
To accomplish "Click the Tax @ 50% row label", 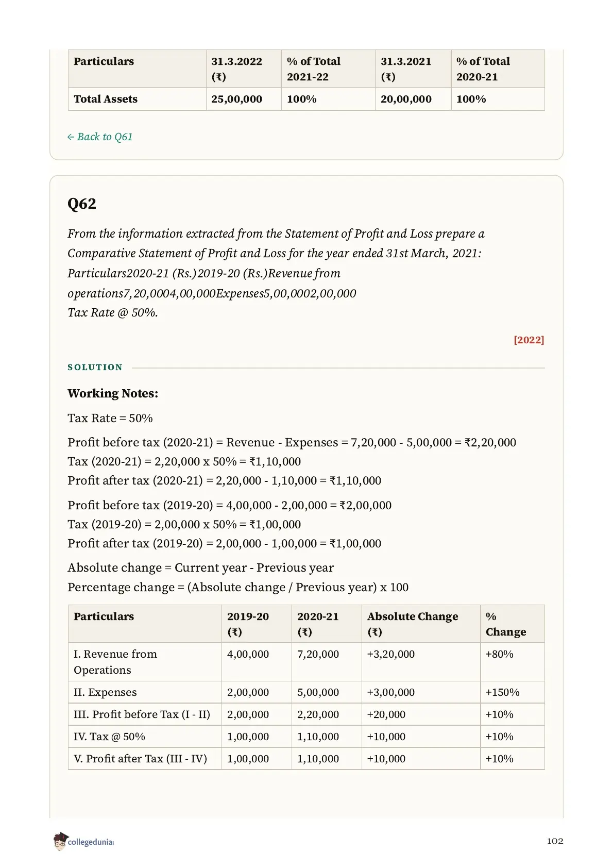I will (x=109, y=737).
